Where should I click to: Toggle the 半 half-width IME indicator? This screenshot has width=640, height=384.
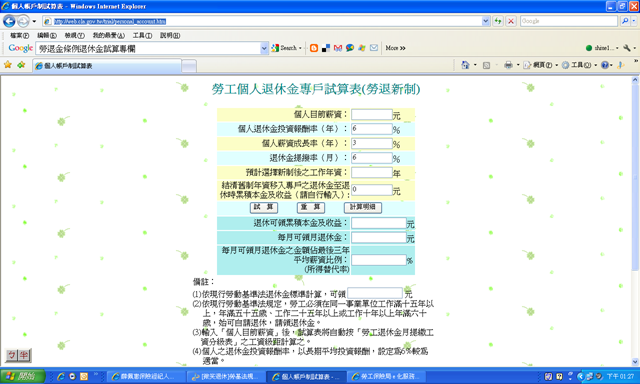pyautogui.click(x=24, y=355)
